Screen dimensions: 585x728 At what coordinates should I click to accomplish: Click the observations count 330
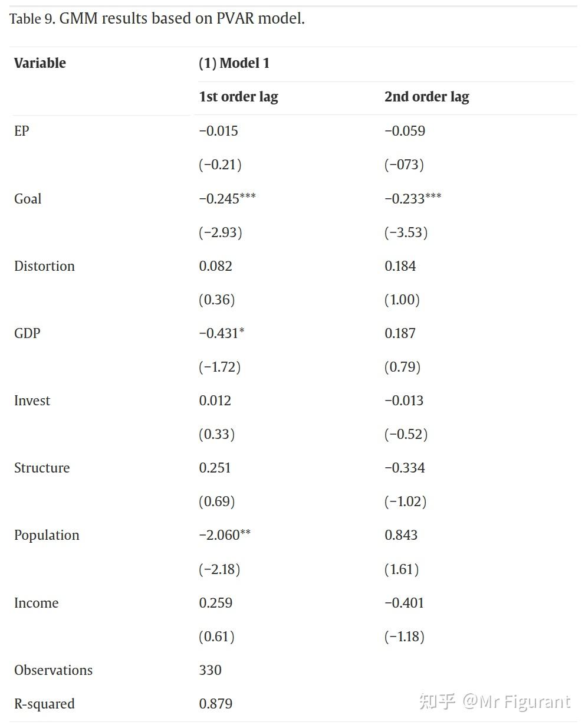(x=210, y=670)
